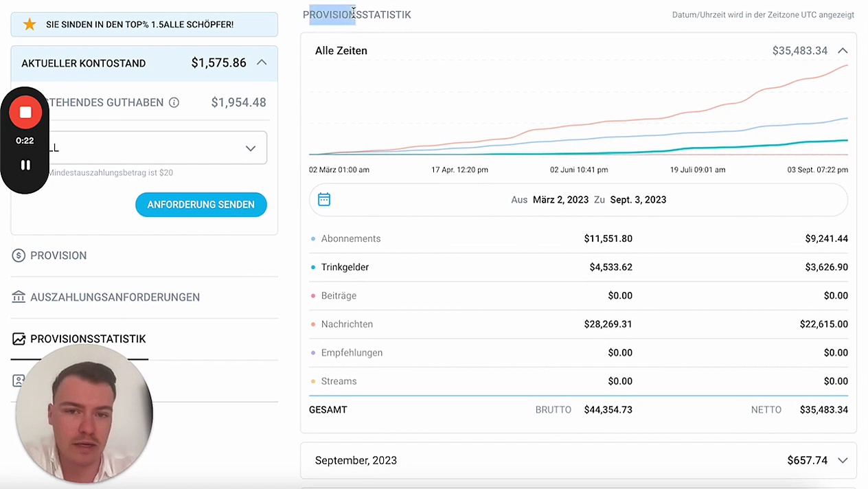Screen dimensions: 868x489
Task: Click the info icon beside pending balance
Action: [x=174, y=102]
